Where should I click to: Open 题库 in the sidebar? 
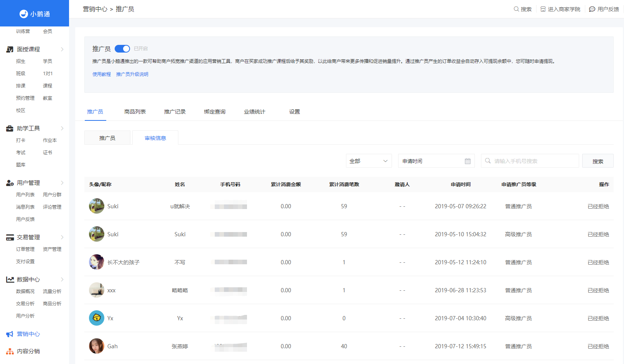click(x=21, y=165)
